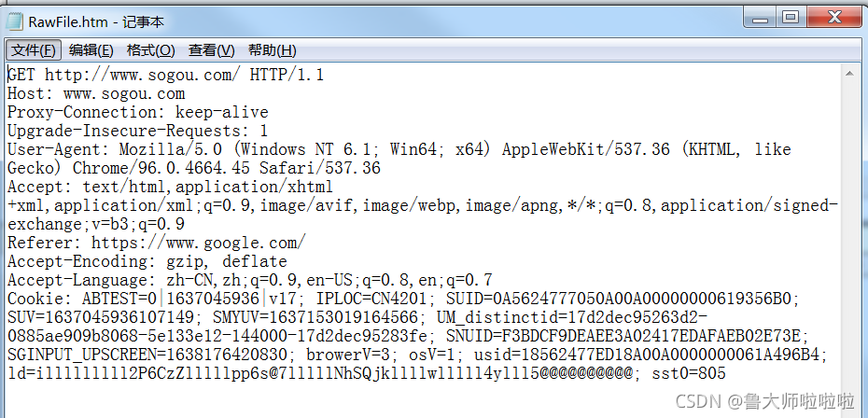The height and width of the screenshot is (418, 868).
Task: Open the 格式(O) menu
Action: [x=150, y=50]
